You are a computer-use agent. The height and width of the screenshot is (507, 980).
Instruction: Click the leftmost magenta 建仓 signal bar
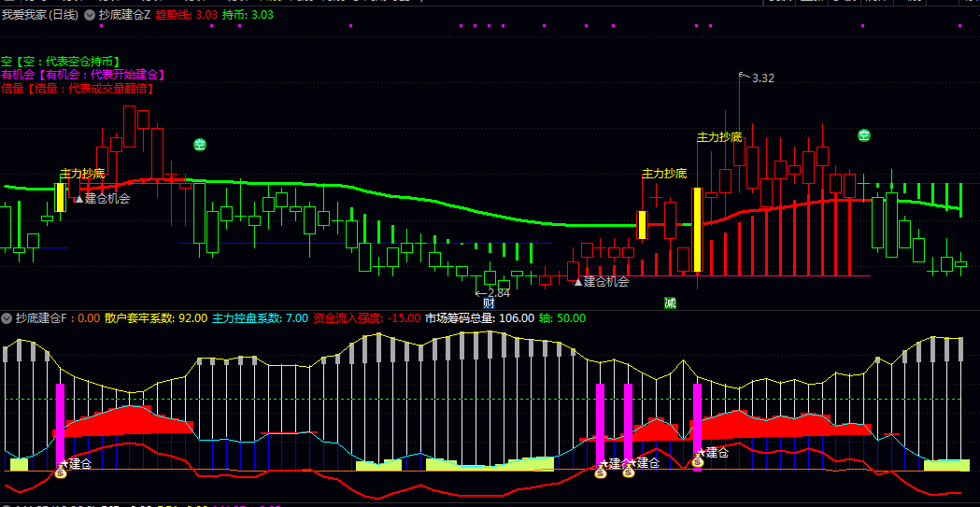coord(61,425)
